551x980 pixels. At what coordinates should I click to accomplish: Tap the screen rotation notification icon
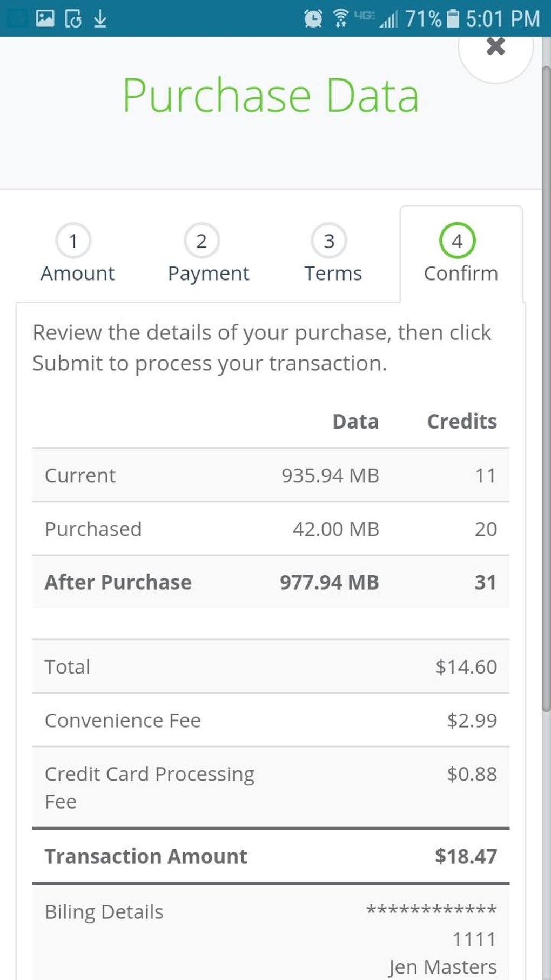73,18
